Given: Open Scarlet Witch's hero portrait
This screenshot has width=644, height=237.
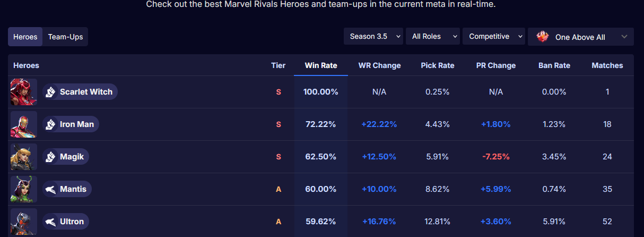Looking at the screenshot, I should click(x=24, y=92).
